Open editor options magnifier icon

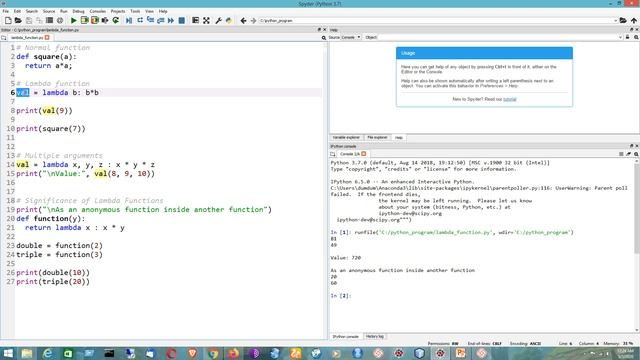tap(324, 38)
